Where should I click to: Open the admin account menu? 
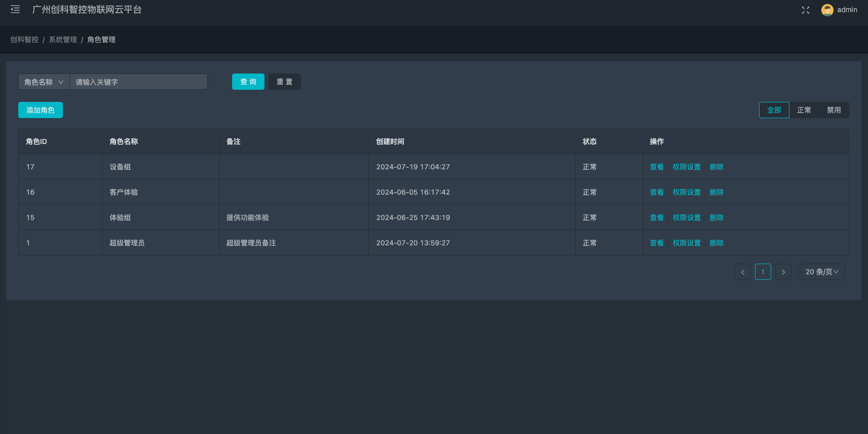[x=847, y=10]
